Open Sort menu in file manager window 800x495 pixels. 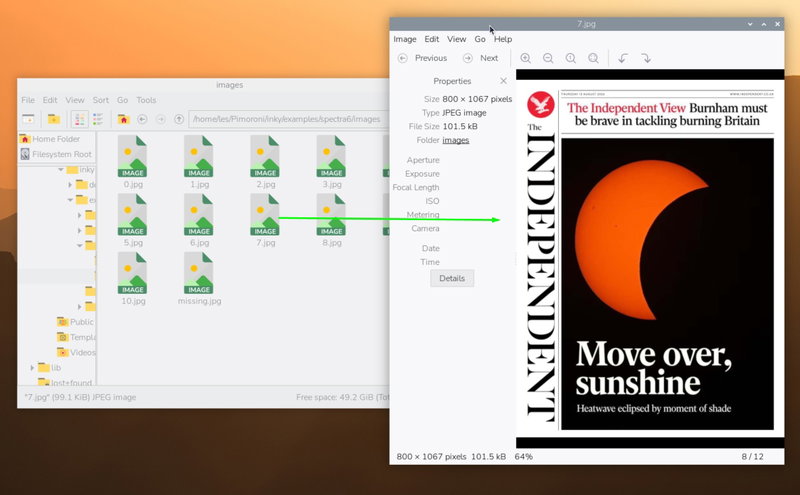(101, 100)
